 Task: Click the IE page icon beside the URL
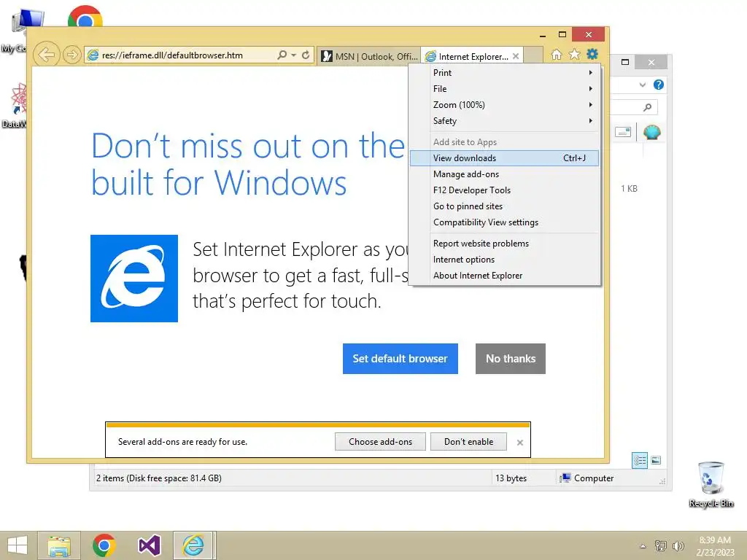coord(93,55)
